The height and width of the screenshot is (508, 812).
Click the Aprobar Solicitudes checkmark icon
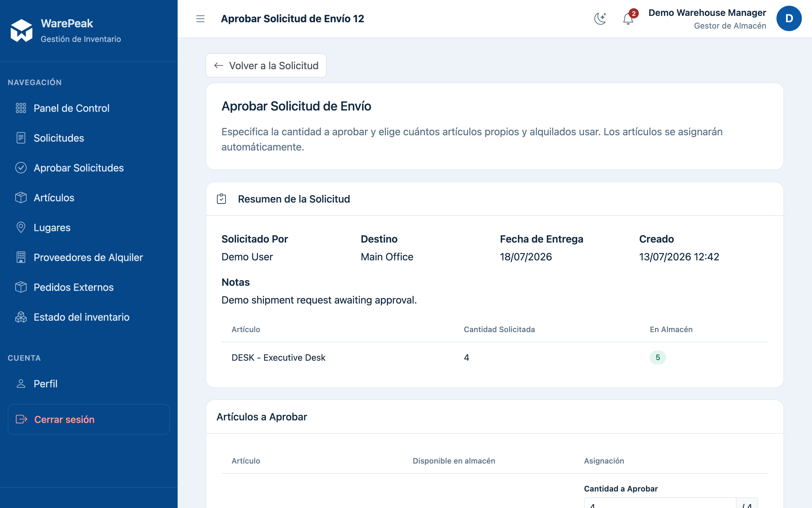[21, 168]
